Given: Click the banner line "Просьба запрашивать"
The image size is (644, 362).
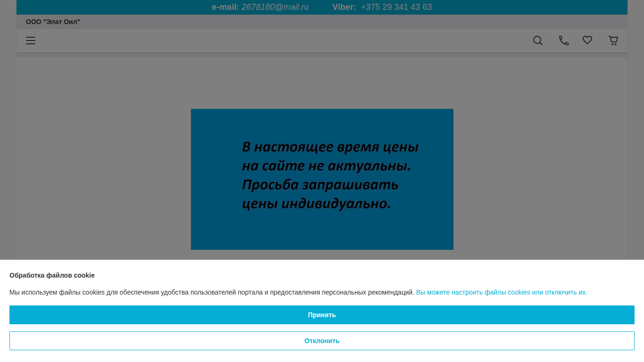Looking at the screenshot, I should click(x=320, y=185).
